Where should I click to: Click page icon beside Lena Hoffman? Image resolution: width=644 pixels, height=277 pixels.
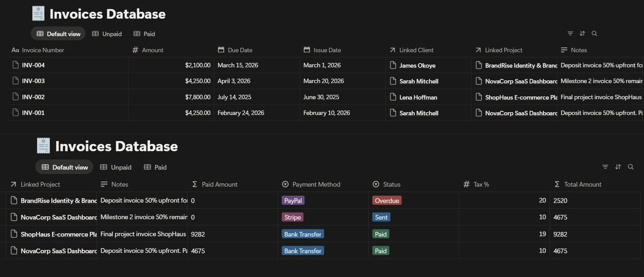pyautogui.click(x=393, y=97)
